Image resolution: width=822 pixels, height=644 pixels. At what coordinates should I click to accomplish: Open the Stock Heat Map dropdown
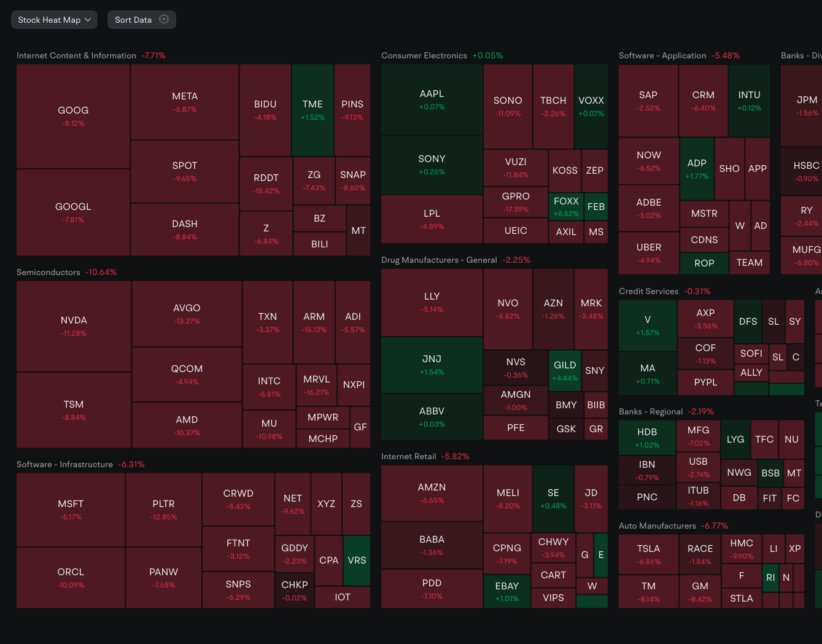pyautogui.click(x=54, y=20)
